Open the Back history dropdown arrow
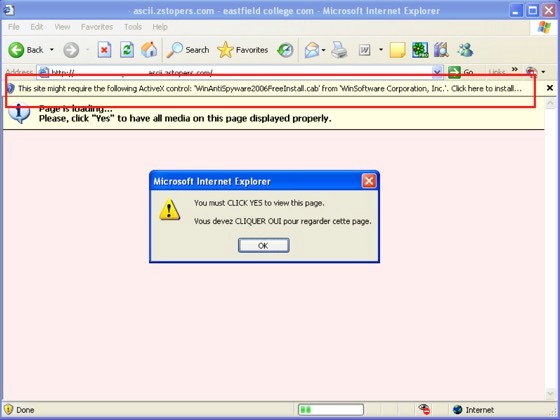This screenshot has height=420, width=560. [52, 50]
